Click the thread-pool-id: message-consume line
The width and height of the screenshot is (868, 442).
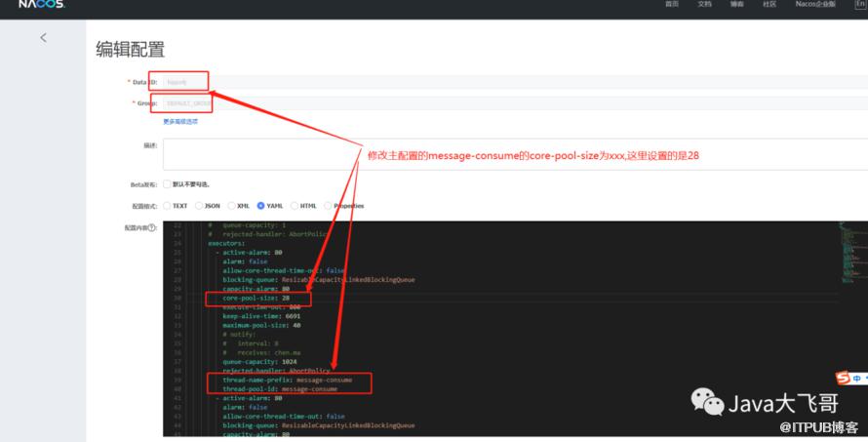[x=280, y=389]
